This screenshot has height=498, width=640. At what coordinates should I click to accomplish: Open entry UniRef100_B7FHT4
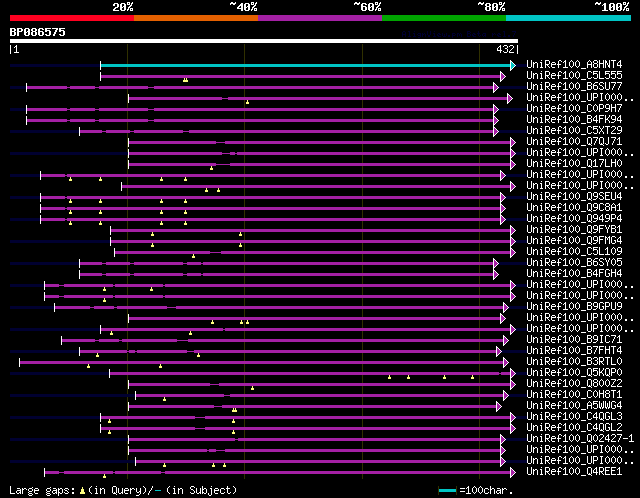[x=574, y=351]
